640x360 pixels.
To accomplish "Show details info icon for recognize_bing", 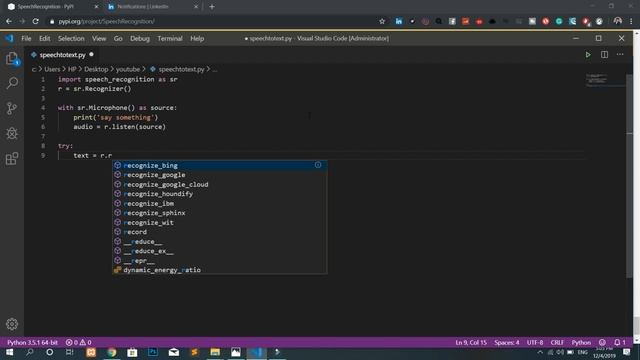I will point(318,165).
